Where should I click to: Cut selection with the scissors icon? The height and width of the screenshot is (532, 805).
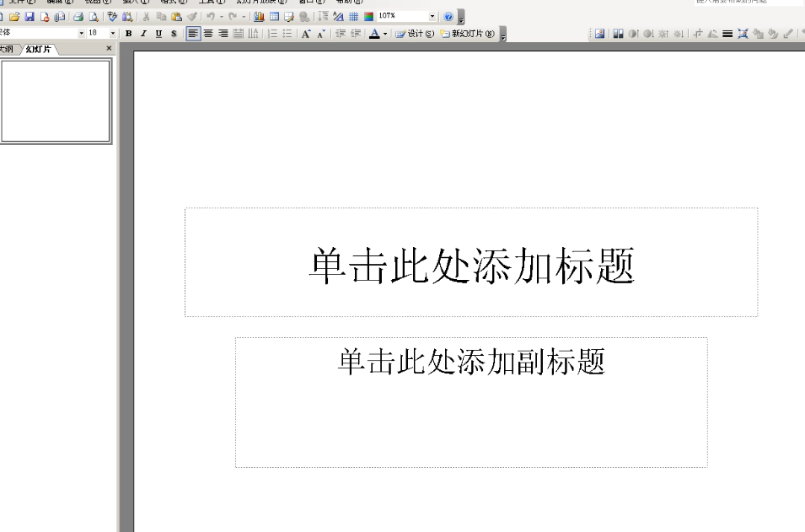pos(147,17)
